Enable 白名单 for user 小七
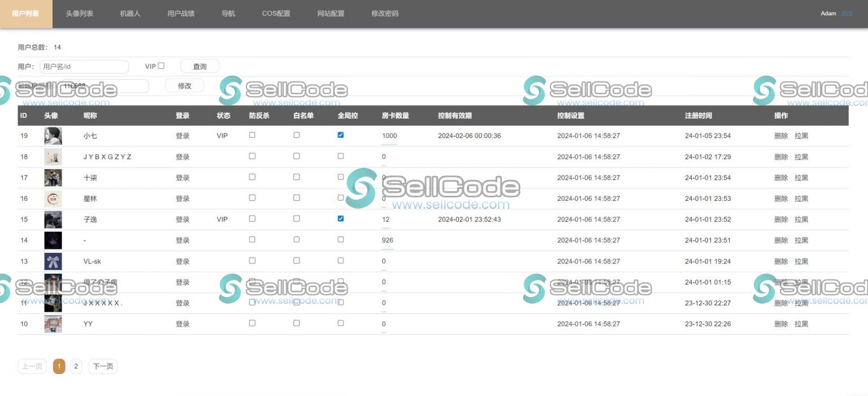 point(296,135)
